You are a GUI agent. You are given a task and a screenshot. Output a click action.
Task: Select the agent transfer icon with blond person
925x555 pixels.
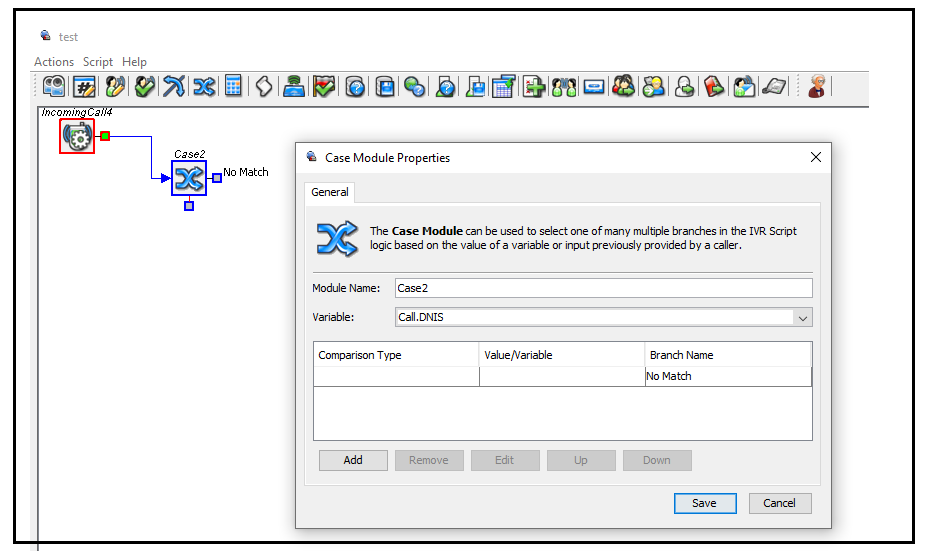(x=654, y=87)
